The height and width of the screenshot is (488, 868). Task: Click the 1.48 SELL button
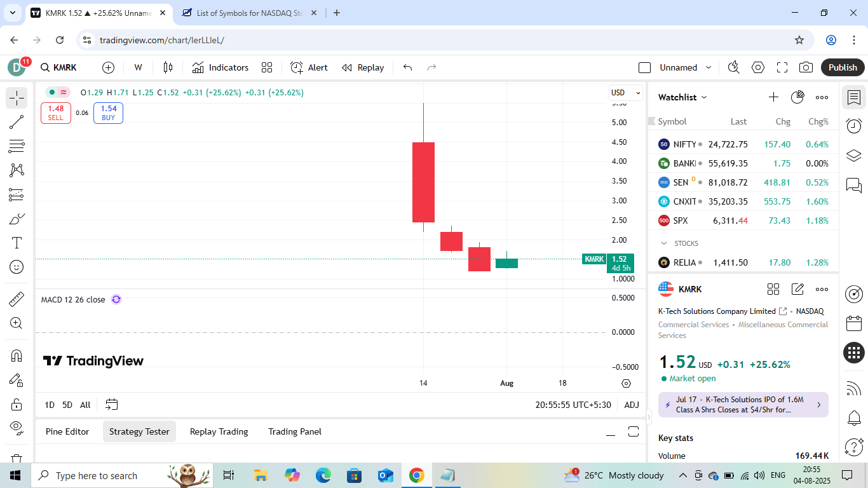56,113
